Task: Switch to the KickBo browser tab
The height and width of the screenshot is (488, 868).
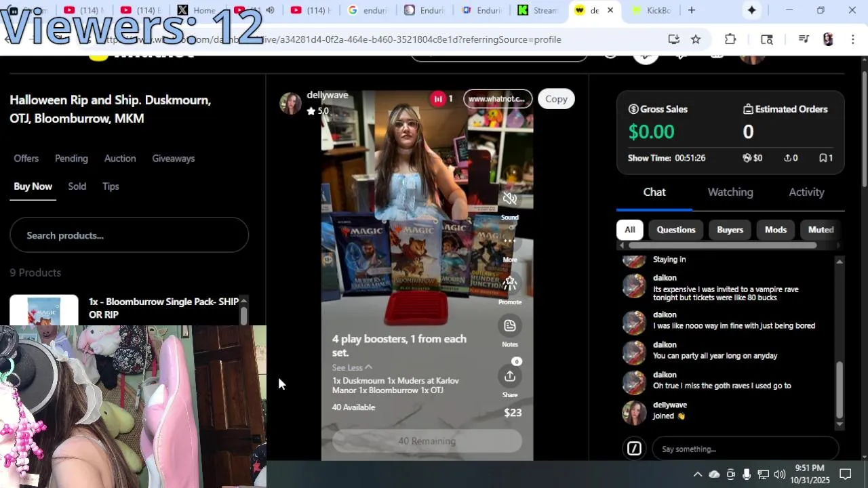Action: pos(651,10)
